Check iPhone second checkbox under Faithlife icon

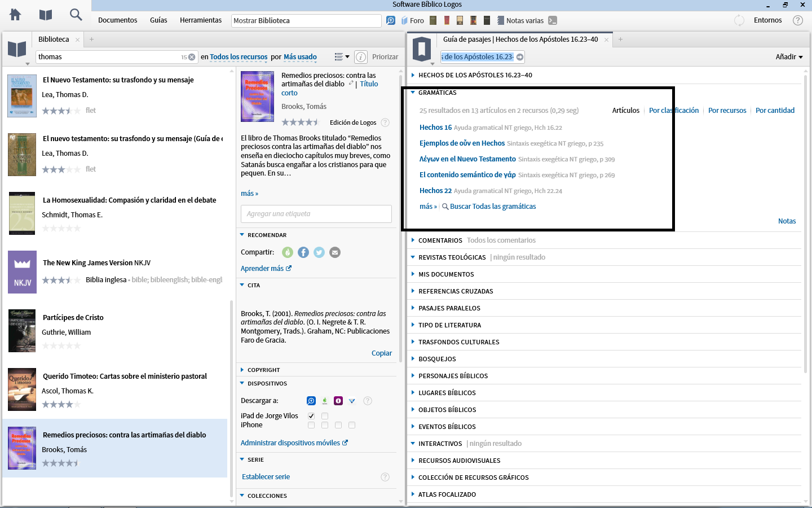point(325,425)
